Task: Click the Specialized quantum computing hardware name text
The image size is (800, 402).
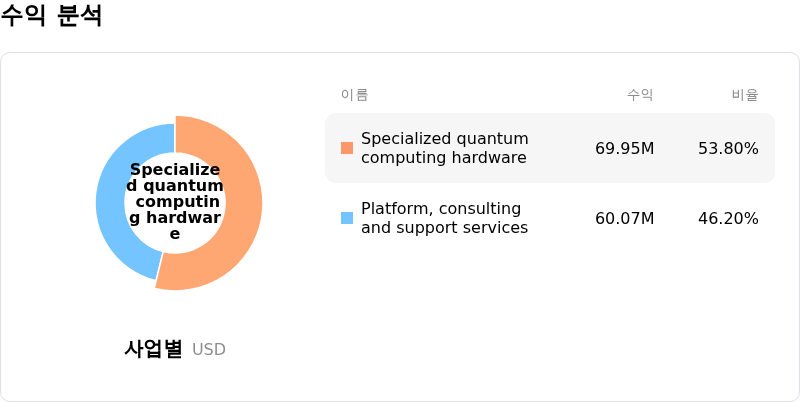Action: pyautogui.click(x=444, y=148)
